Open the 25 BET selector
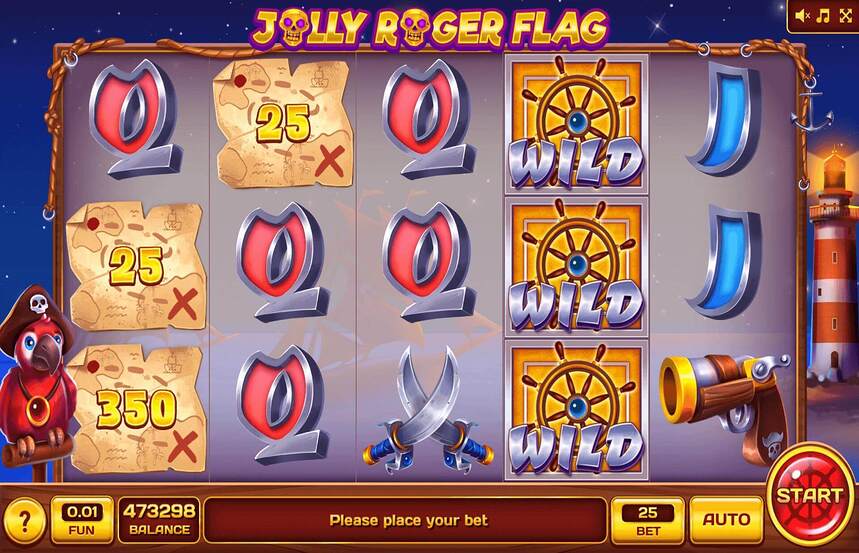 648,520
